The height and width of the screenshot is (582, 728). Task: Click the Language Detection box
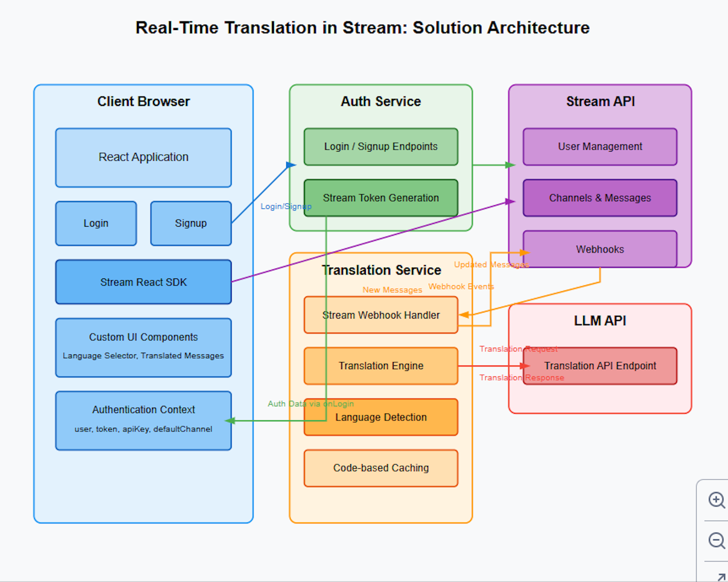click(x=381, y=417)
